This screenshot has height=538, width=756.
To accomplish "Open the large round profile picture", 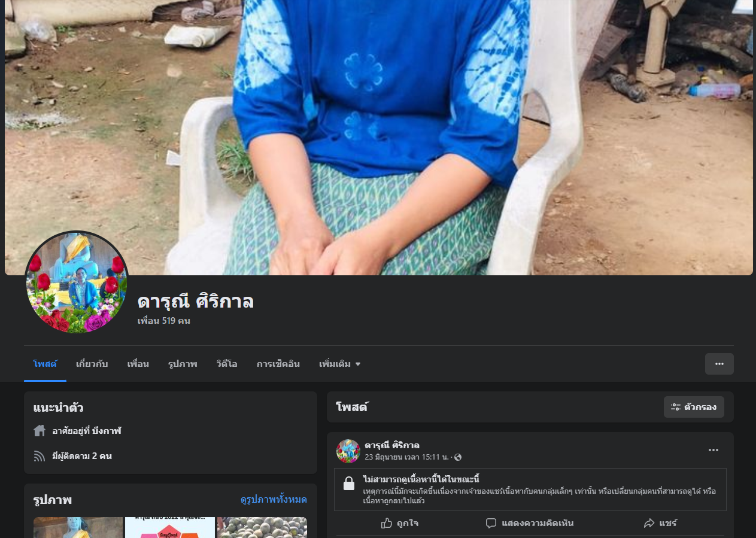I will click(77, 282).
